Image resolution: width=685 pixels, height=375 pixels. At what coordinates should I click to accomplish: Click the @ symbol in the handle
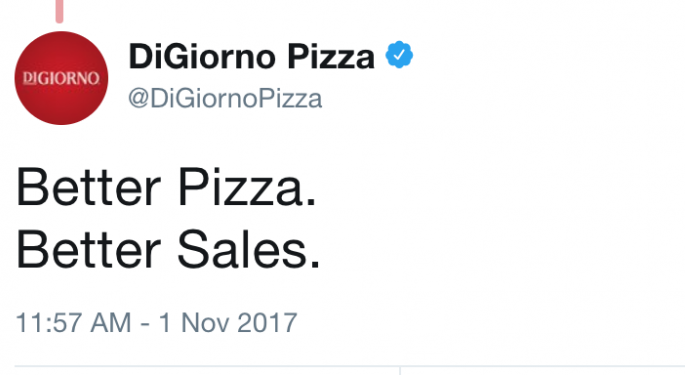139,99
